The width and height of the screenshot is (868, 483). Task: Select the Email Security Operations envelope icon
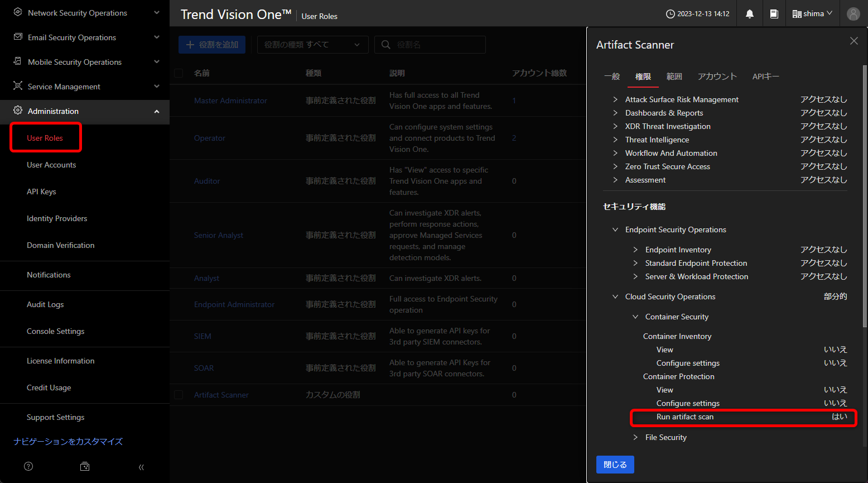(x=16, y=37)
